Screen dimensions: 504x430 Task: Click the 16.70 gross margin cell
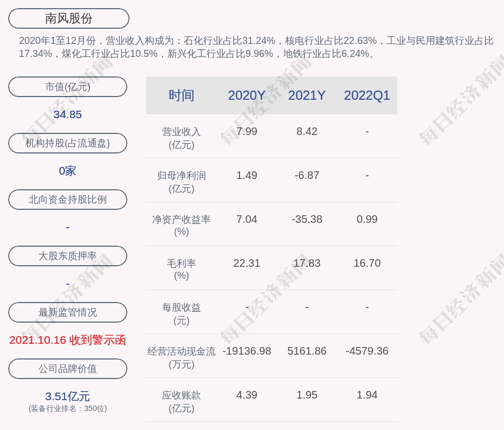pos(367,263)
